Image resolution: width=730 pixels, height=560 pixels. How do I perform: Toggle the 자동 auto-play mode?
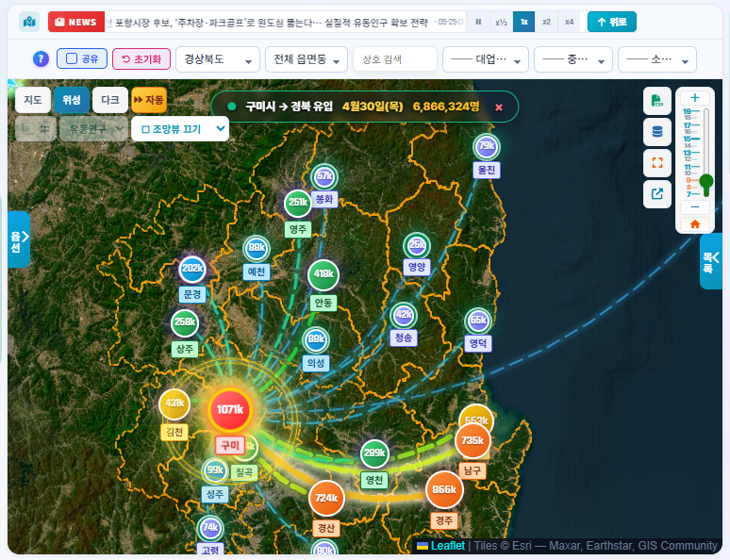coord(148,100)
